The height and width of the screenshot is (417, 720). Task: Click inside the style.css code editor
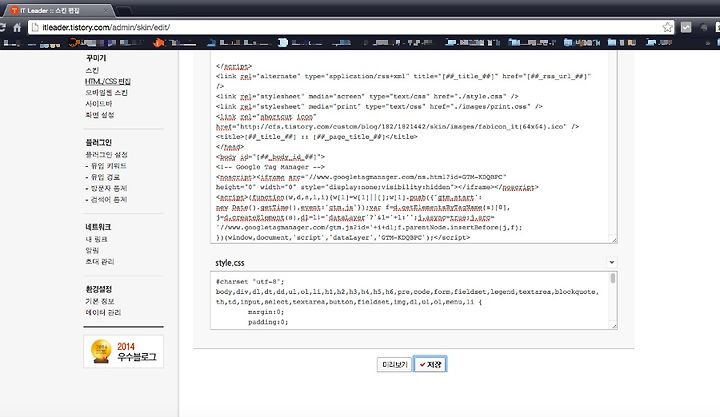pyautogui.click(x=410, y=300)
